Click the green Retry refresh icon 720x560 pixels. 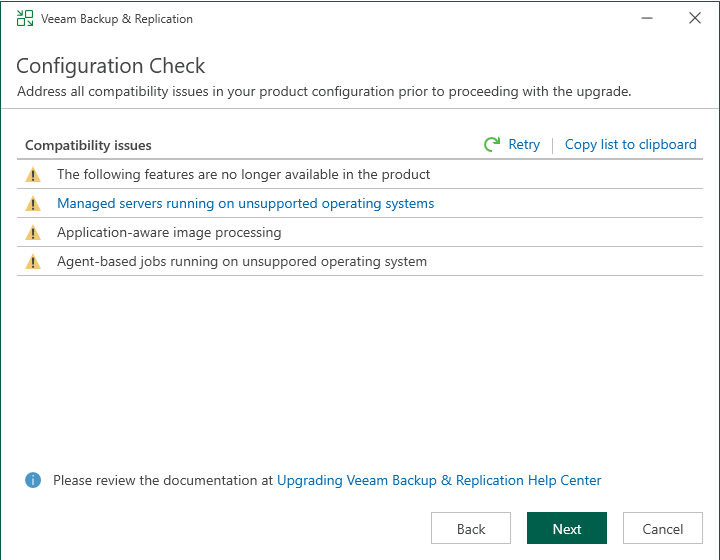coord(492,145)
